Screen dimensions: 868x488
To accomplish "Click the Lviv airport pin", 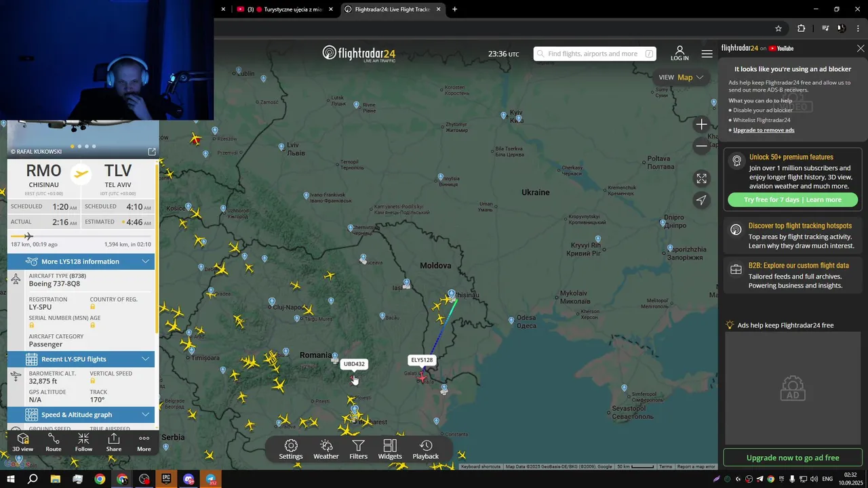I will pos(281,146).
